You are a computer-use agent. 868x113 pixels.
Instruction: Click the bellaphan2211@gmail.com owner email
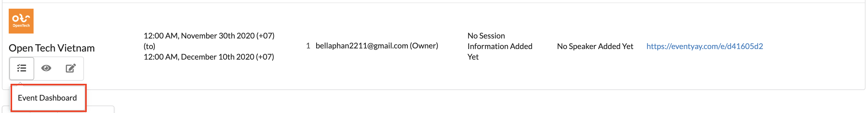(362, 46)
